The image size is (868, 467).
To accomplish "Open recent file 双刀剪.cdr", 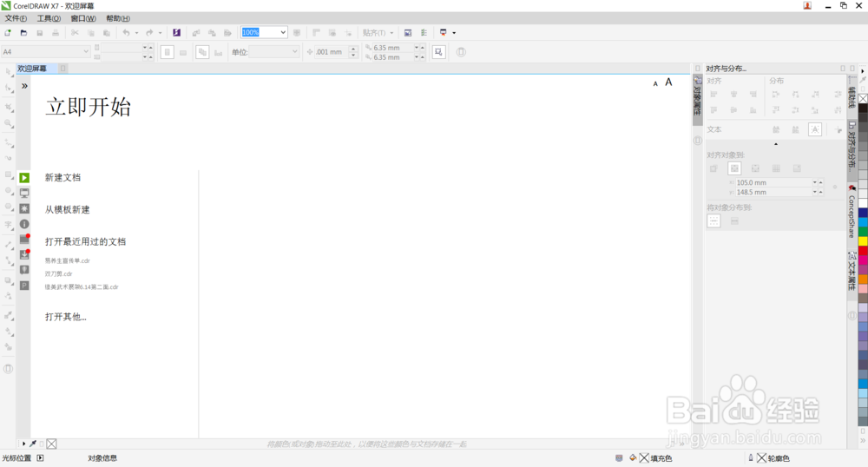I will pos(59,274).
